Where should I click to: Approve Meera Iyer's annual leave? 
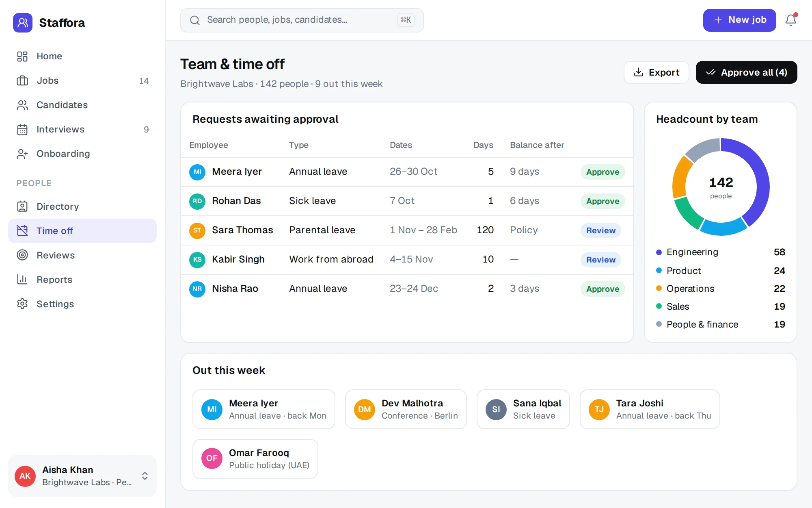pos(603,172)
